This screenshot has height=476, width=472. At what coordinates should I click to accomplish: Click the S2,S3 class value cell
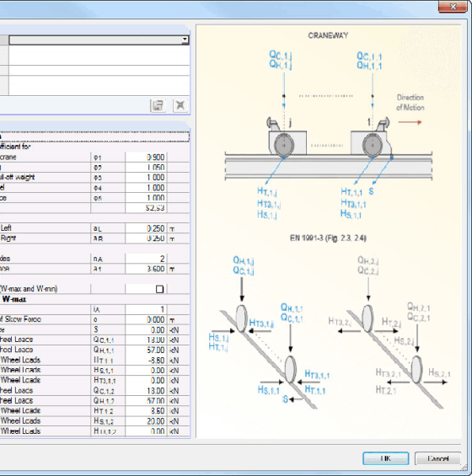[146, 208]
